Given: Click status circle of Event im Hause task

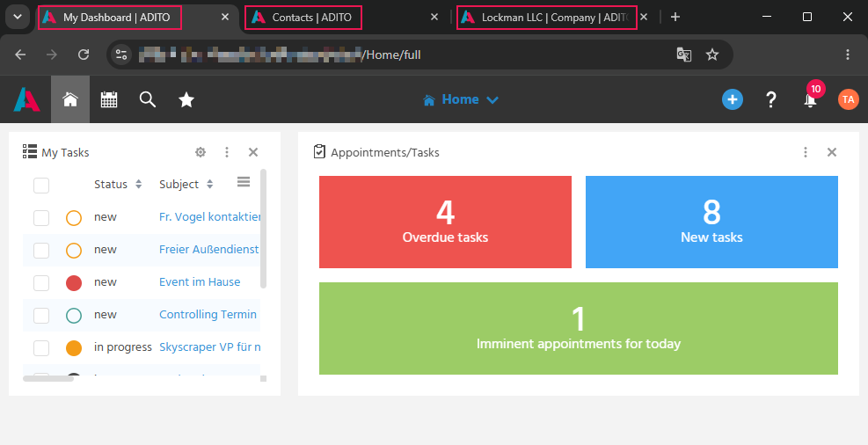Looking at the screenshot, I should pos(74,283).
